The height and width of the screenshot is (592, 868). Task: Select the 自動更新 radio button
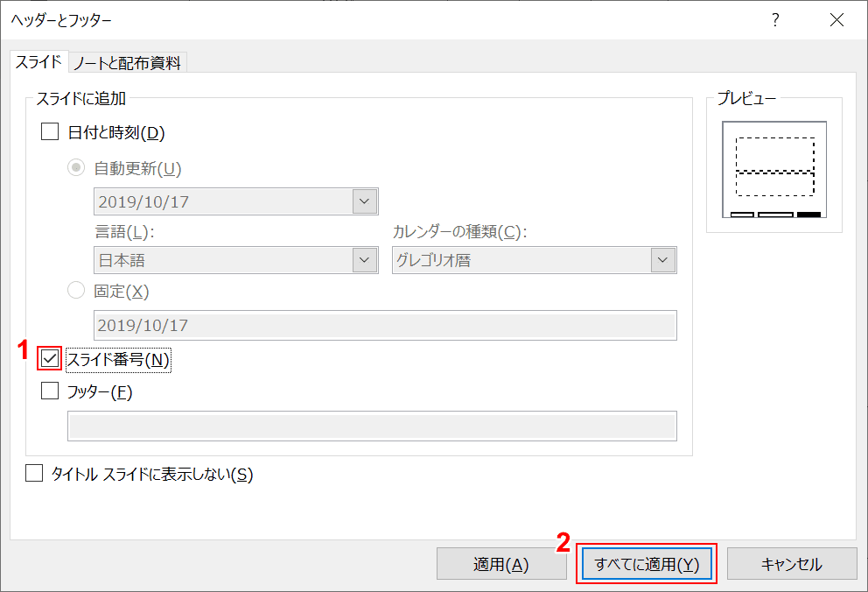point(76,167)
